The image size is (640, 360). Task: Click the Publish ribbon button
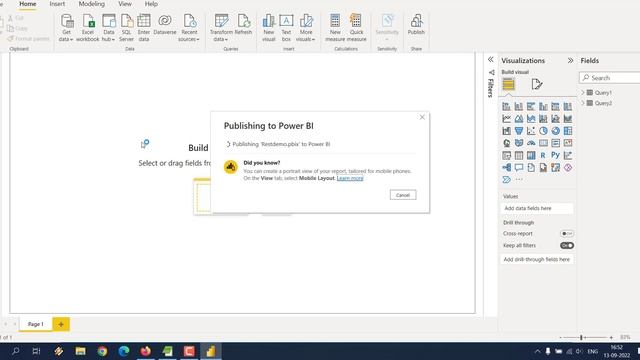(416, 24)
